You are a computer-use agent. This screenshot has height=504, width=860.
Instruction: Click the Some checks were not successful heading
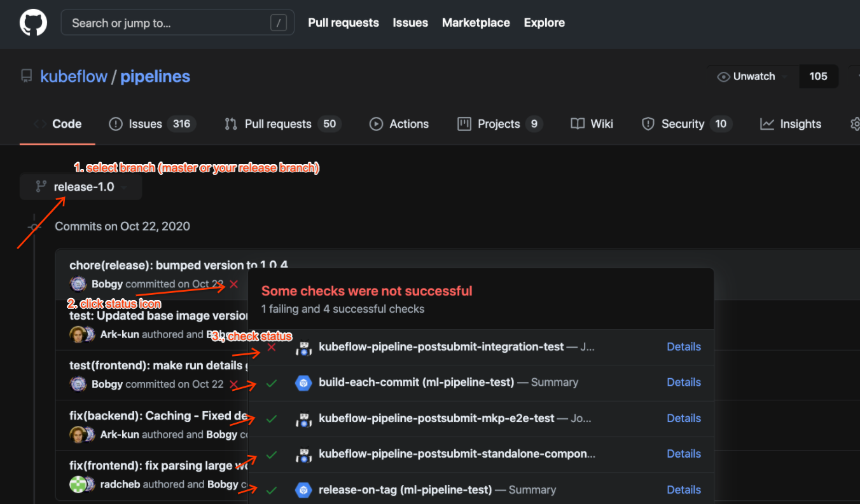tap(367, 291)
